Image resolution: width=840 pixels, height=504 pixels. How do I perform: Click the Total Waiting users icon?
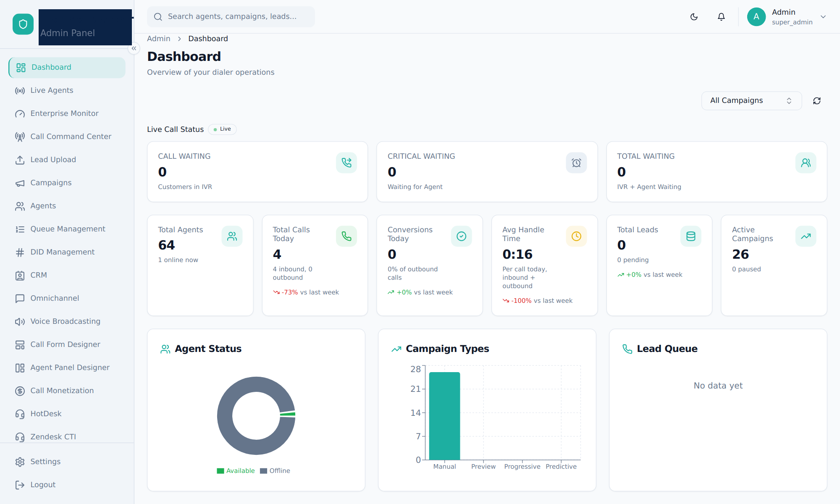click(x=806, y=163)
